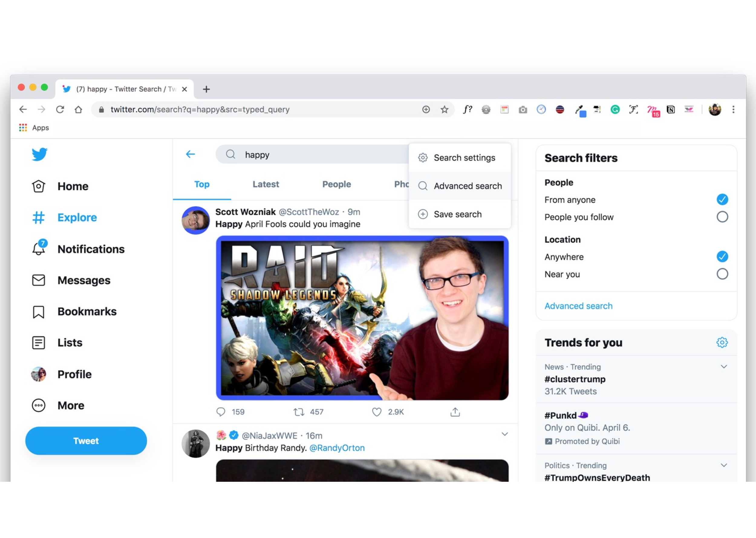Click the browser address bar URL

pos(200,109)
